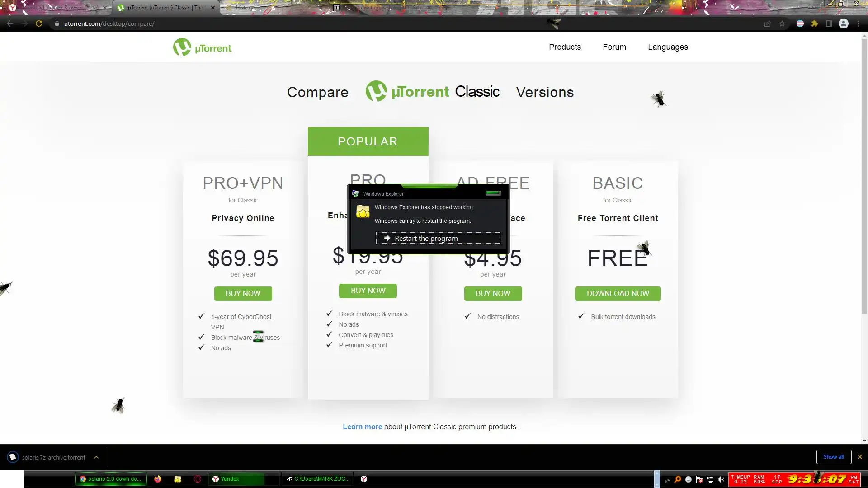The height and width of the screenshot is (488, 868).
Task: Switch to the History tab
Action: pyautogui.click(x=244, y=8)
